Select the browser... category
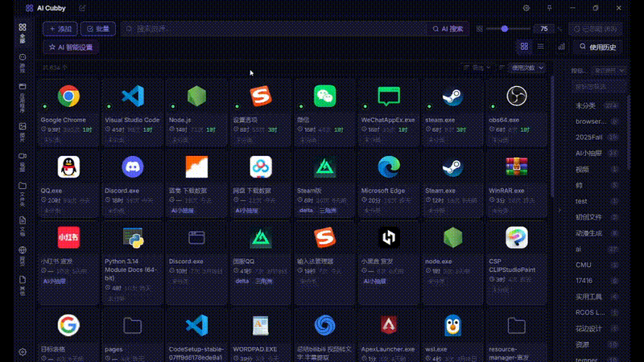The height and width of the screenshot is (362, 644). 597,121
